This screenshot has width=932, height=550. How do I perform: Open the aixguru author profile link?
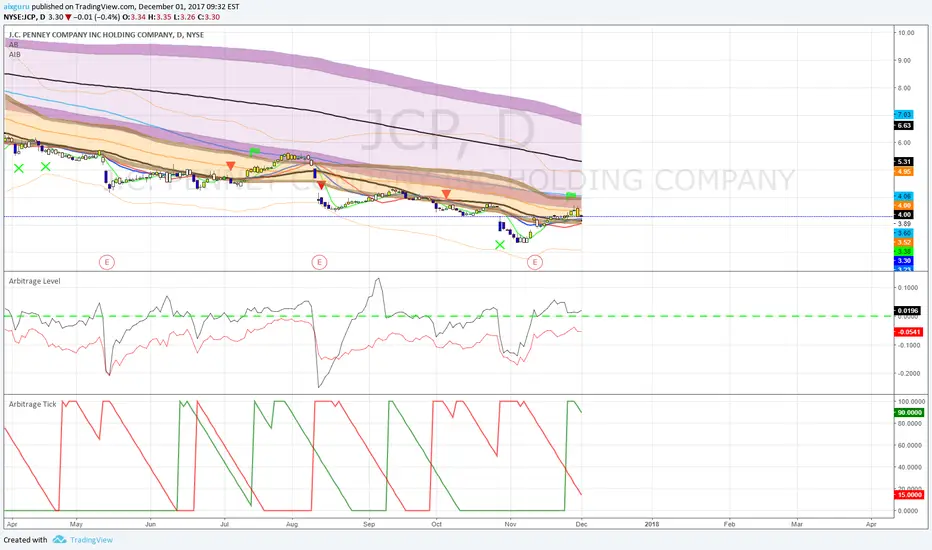17,7
